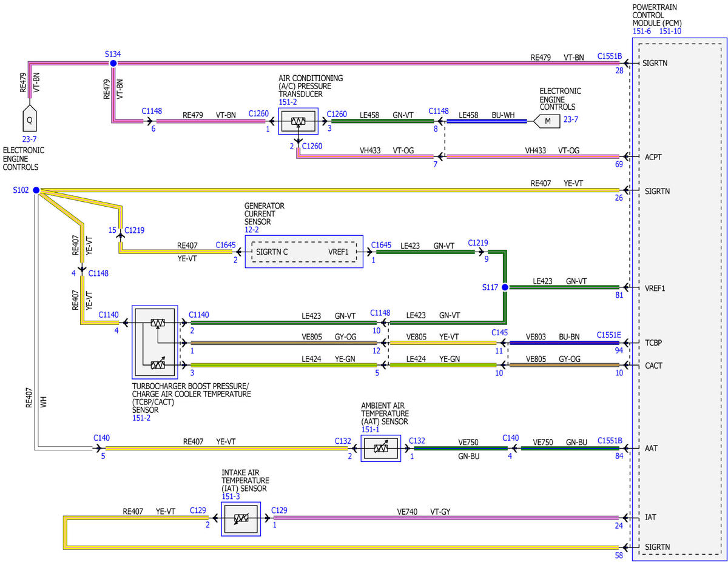Click PCM pin number 81
The width and height of the screenshot is (728, 562).
(x=619, y=295)
